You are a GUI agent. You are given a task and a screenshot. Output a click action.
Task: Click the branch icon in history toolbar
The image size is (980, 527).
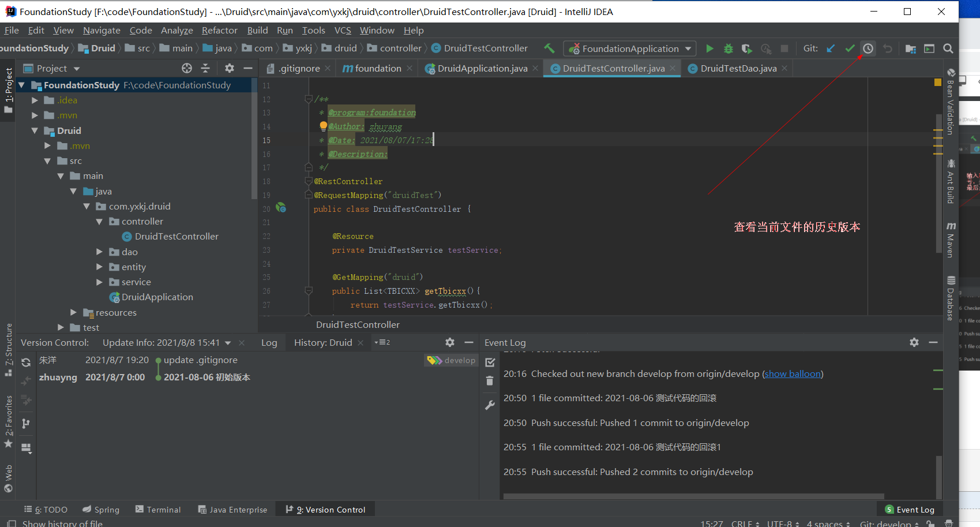[x=26, y=424]
